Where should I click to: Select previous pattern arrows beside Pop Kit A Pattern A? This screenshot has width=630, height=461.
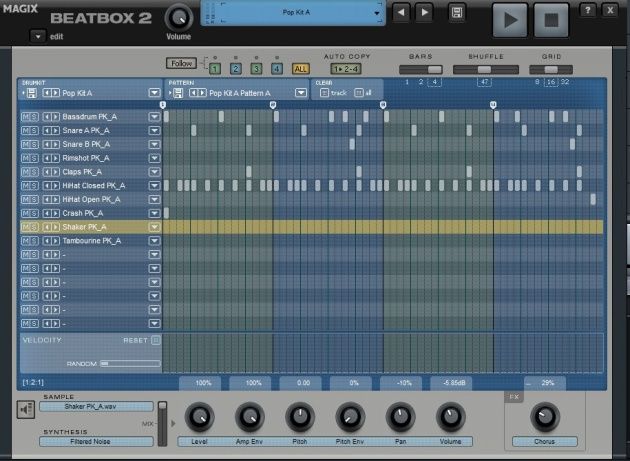[198, 93]
